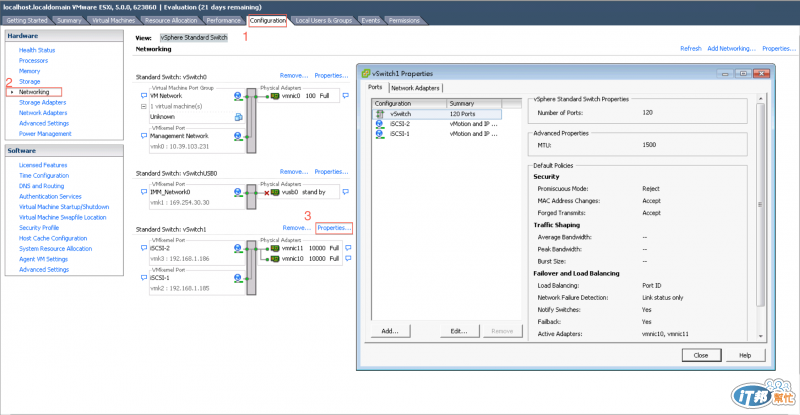
Task: Select the Ports tab in vSwitch1 Properties
Action: pos(375,87)
